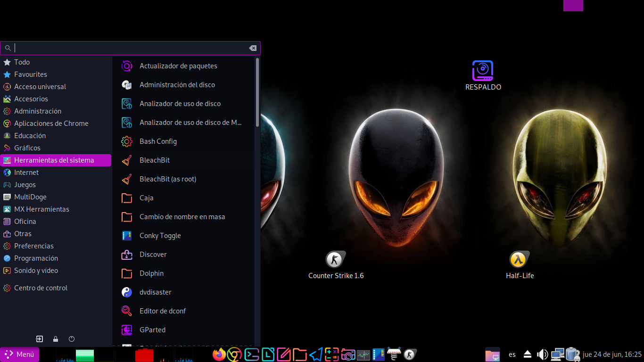644x362 pixels.
Task: Clear the menu search field
Action: click(253, 48)
